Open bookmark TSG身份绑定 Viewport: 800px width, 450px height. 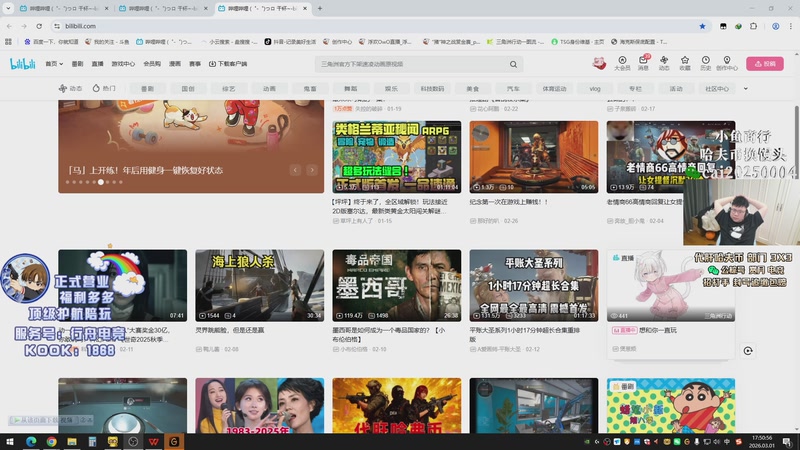coord(578,42)
